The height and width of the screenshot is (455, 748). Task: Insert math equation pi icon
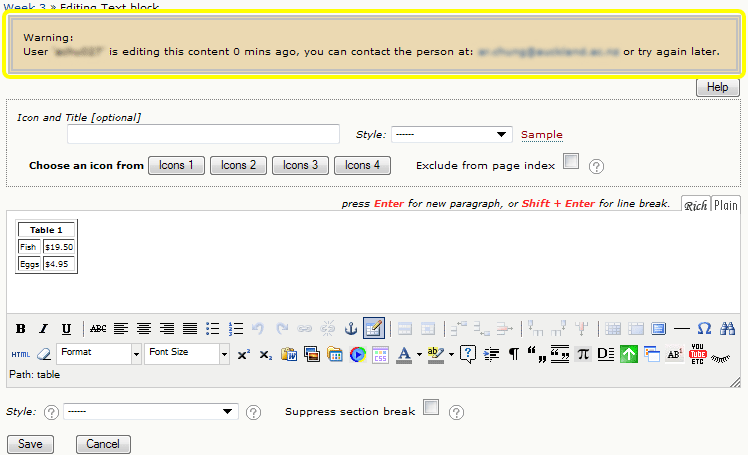(x=583, y=354)
